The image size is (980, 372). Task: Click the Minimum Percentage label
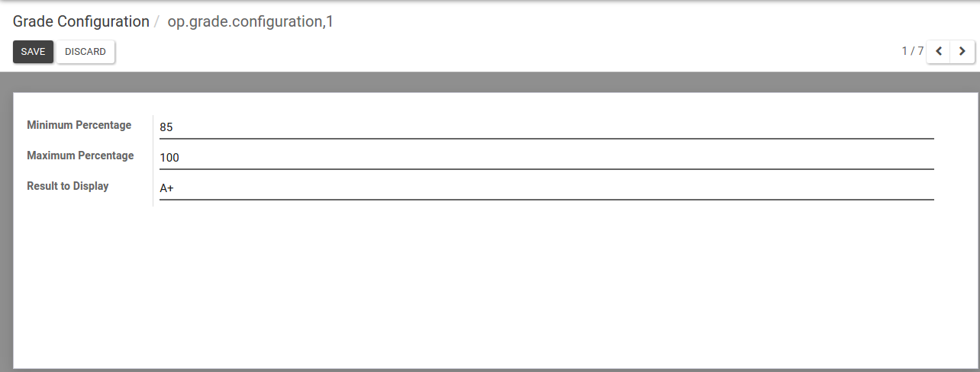(x=79, y=125)
